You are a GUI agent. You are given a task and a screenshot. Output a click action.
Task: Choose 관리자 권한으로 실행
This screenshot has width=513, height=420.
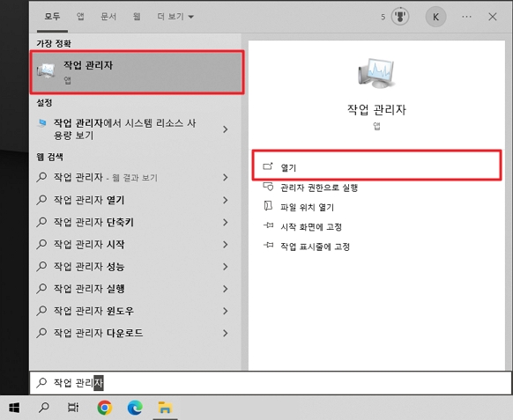(319, 188)
